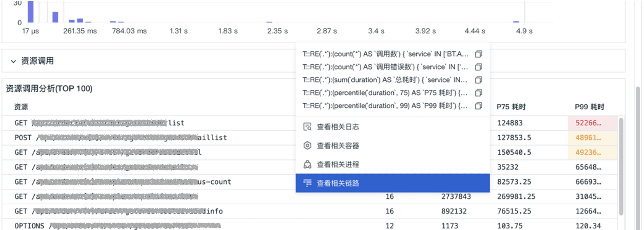
Task: Click P99 value 120.34 in OPTIONS row
Action: [588, 226]
